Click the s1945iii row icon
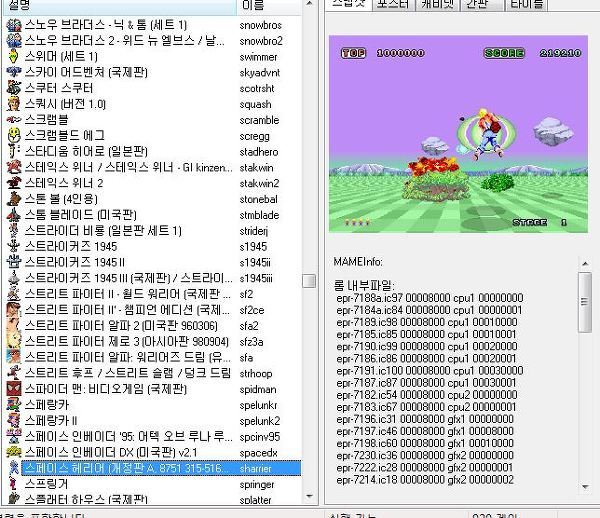Viewport: 600px width, 518px height. 14,278
